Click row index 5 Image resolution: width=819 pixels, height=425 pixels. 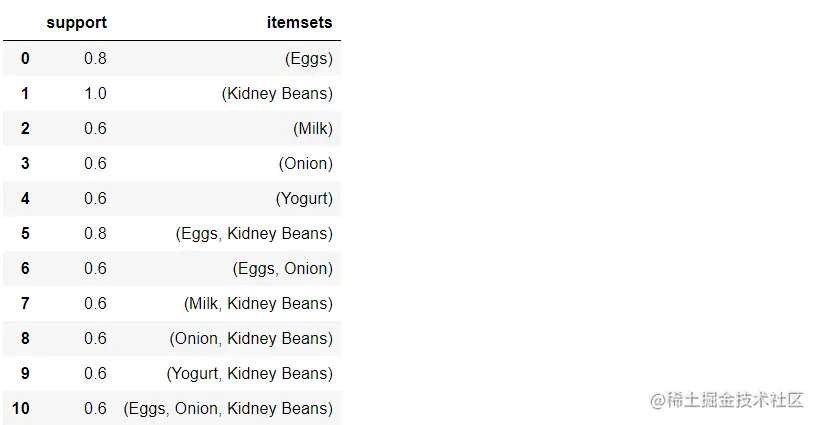(25, 233)
